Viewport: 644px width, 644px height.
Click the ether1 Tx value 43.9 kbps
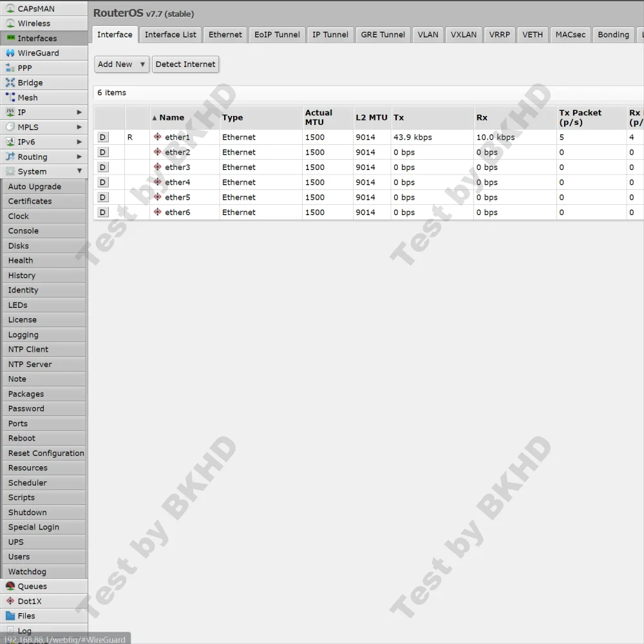[x=412, y=137]
